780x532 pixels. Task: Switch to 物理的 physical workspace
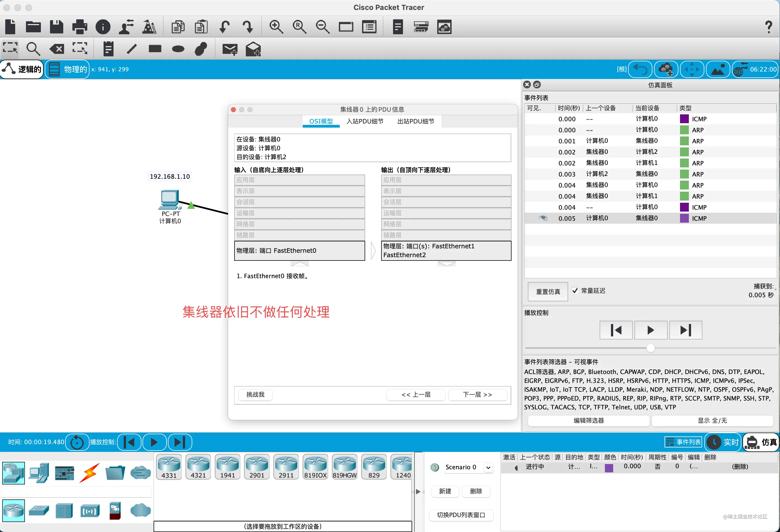tap(67, 69)
